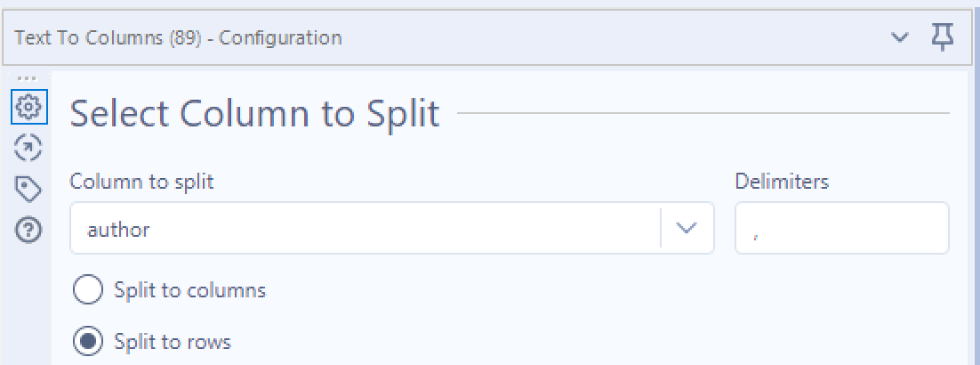Select the Split to columns radio button
Image resolution: width=980 pixels, height=365 pixels.
pos(89,290)
